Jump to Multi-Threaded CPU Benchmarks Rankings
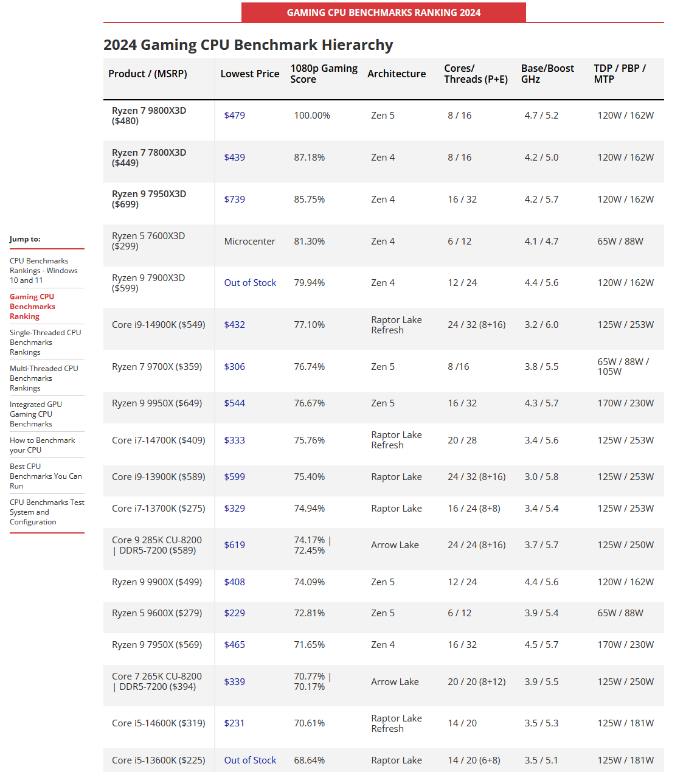 [44, 378]
